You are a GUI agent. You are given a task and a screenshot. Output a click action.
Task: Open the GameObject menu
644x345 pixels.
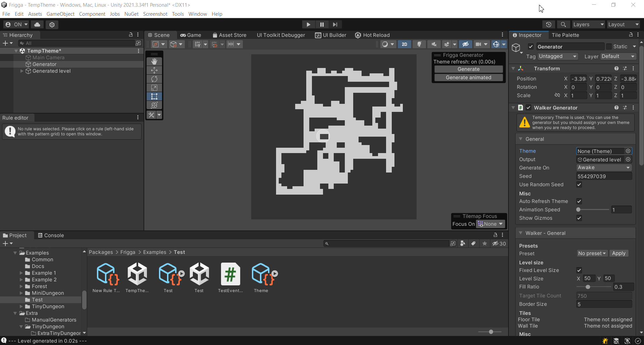click(x=60, y=14)
